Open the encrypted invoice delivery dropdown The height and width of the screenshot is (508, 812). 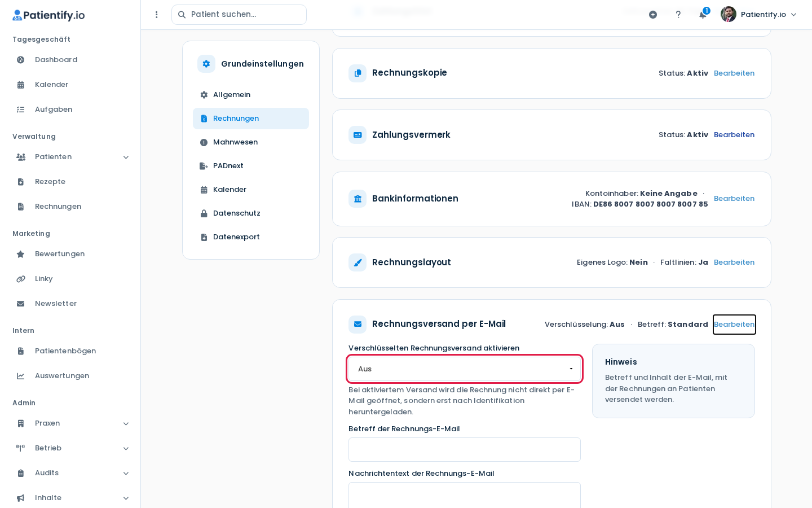click(x=465, y=369)
